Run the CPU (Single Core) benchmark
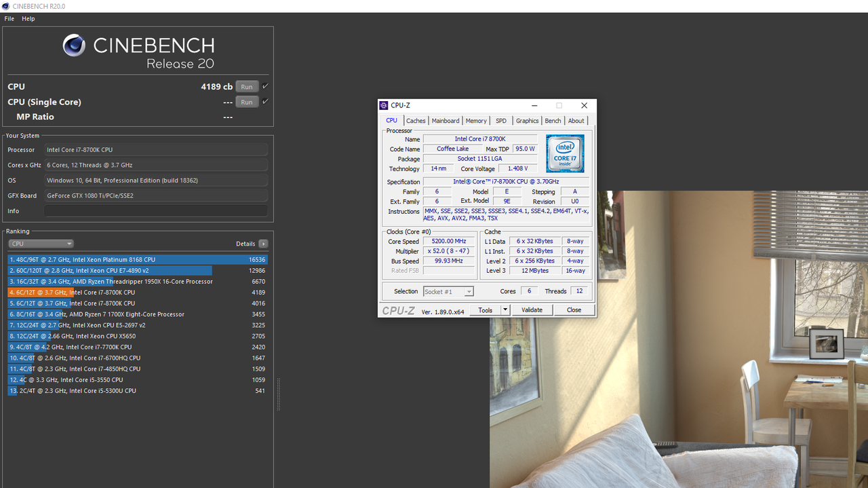Screen dimensions: 868x488 click(x=247, y=102)
